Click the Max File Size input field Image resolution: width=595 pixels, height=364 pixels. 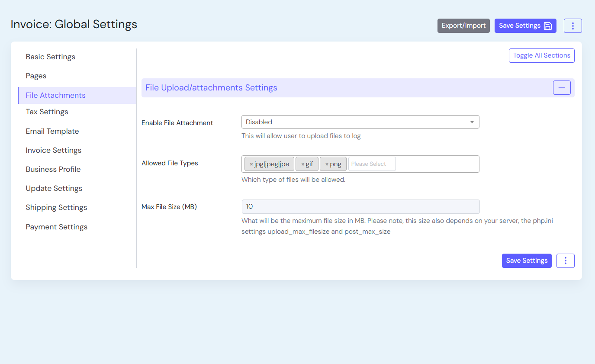click(x=360, y=206)
